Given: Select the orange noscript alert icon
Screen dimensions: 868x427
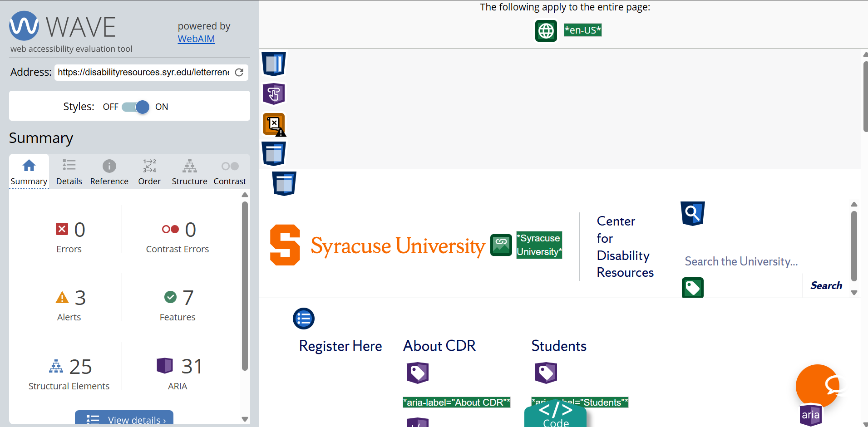Looking at the screenshot, I should tap(274, 124).
